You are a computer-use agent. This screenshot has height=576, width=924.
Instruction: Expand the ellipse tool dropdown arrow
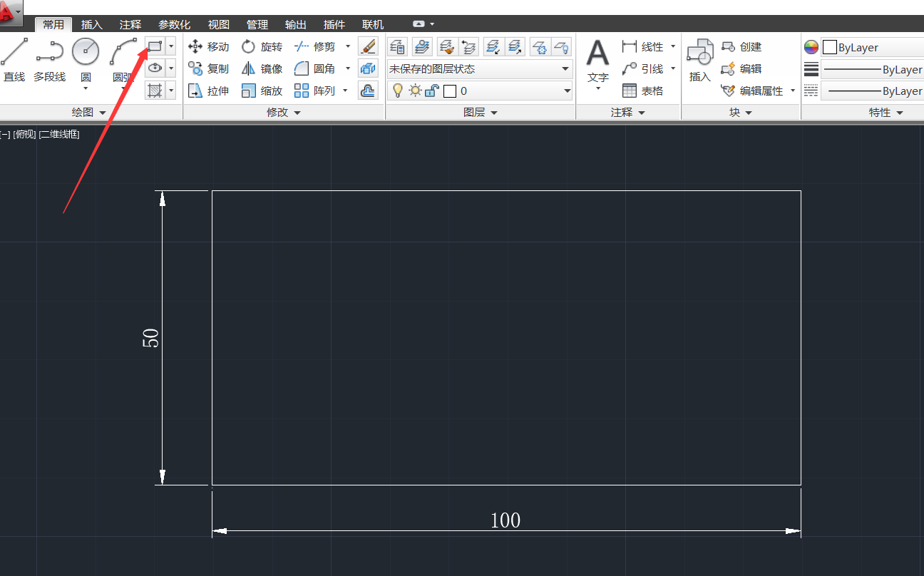[170, 68]
